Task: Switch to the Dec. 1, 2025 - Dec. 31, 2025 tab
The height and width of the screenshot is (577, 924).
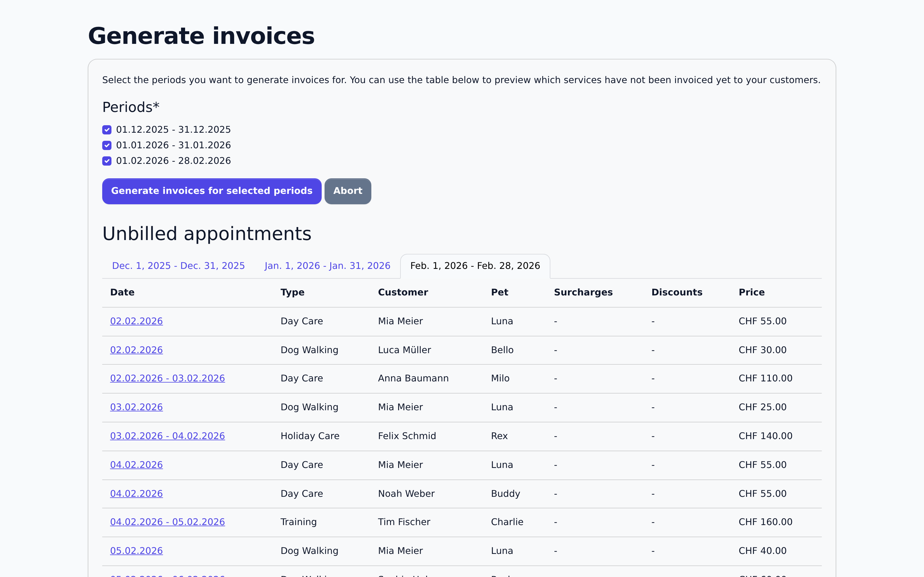Action: 178,266
